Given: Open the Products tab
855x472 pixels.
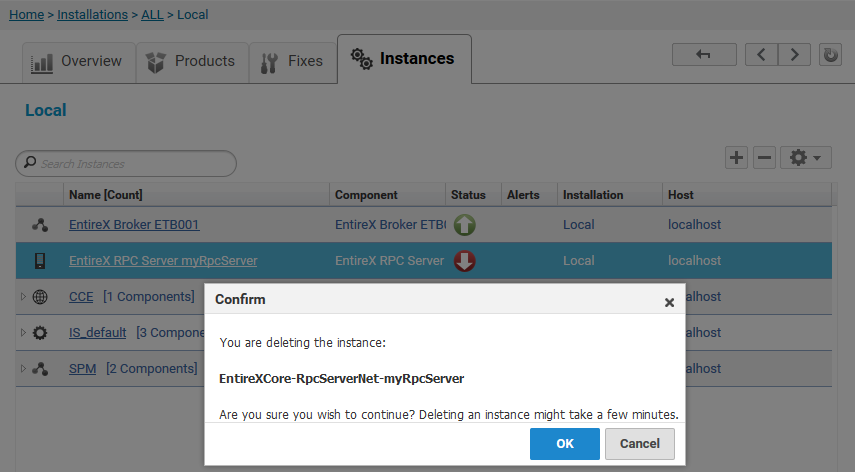Looking at the screenshot, I should pos(192,62).
